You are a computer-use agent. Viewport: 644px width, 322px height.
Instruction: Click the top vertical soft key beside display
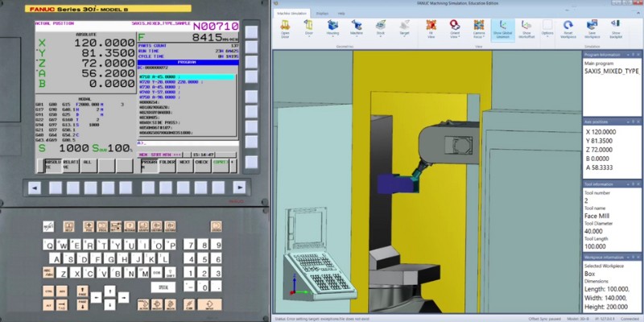(x=251, y=32)
